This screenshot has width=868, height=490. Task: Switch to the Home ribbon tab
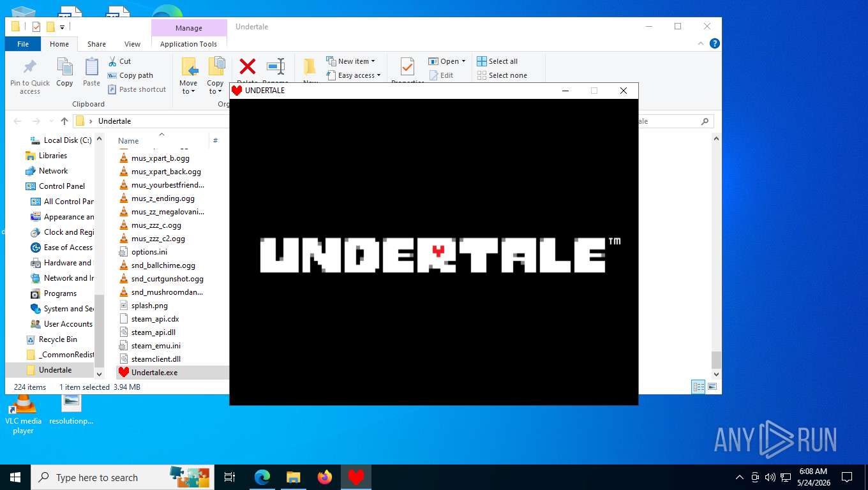point(59,44)
